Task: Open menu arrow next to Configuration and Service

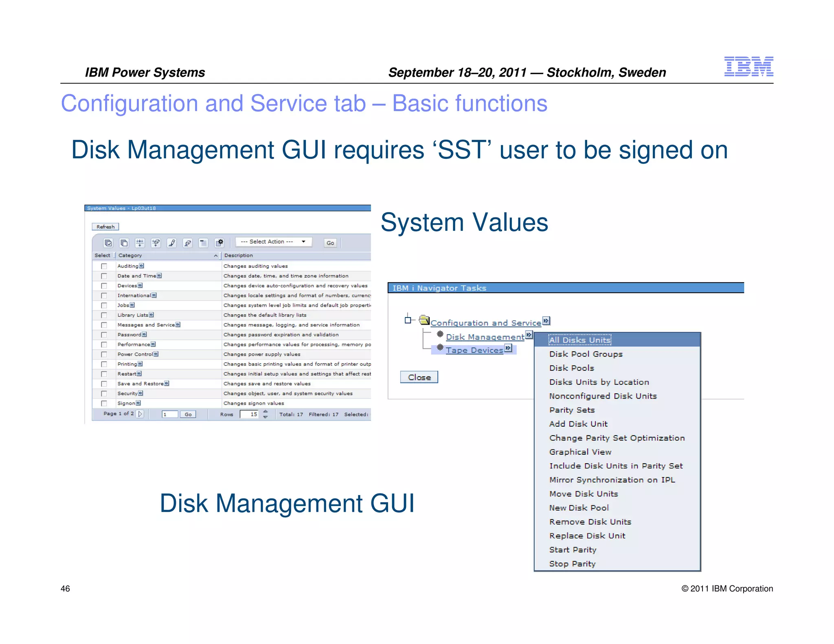Action: [546, 321]
